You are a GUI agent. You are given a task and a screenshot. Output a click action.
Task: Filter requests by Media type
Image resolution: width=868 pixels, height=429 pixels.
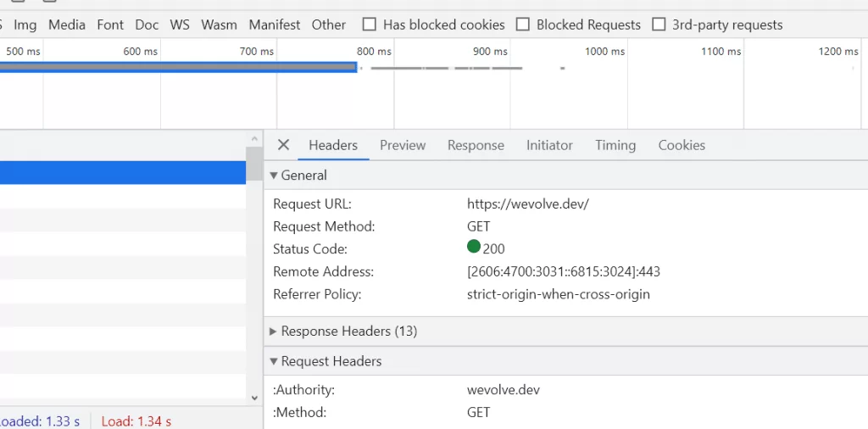tap(66, 25)
